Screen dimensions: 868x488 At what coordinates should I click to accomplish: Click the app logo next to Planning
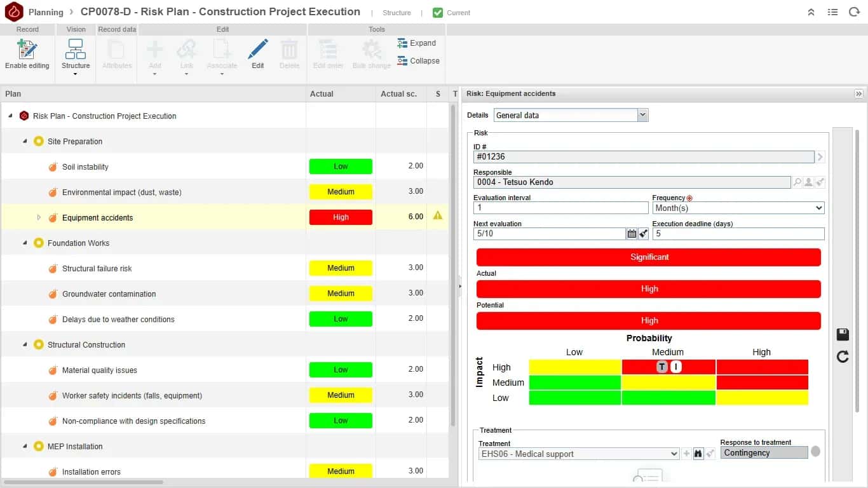[x=14, y=11]
